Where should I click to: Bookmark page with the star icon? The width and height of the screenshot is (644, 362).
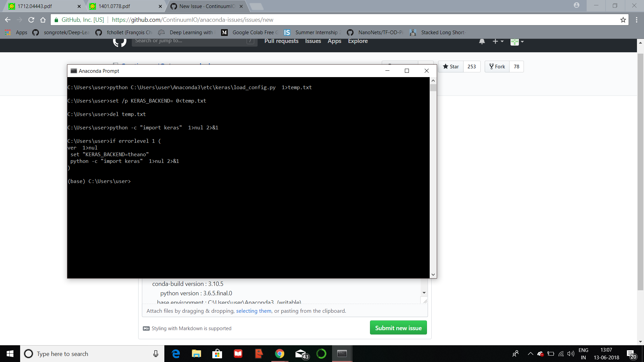pyautogui.click(x=623, y=20)
